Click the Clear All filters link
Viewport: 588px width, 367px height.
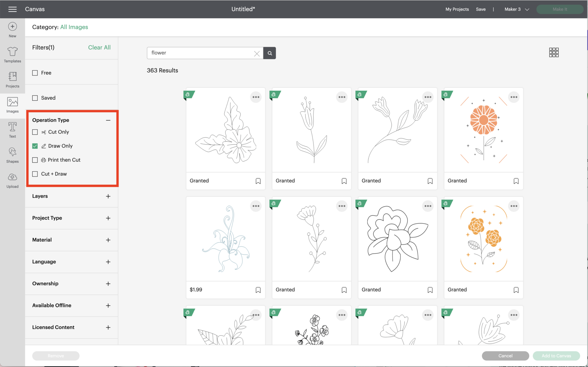pos(99,47)
